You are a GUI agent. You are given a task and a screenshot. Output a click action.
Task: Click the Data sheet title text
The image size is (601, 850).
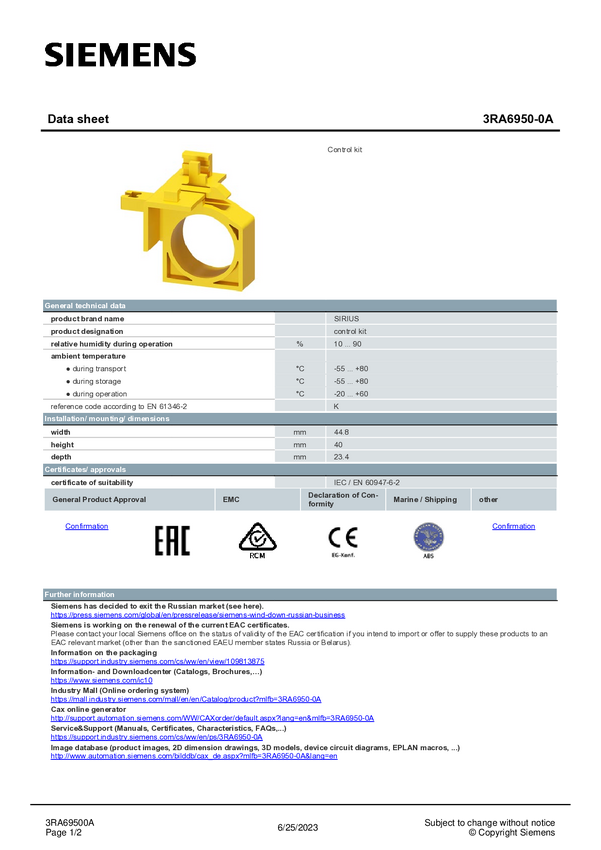tap(78, 119)
